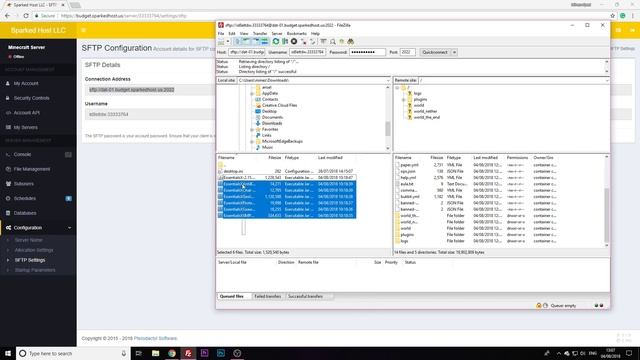Bookmark the page with the star icon

point(612,16)
